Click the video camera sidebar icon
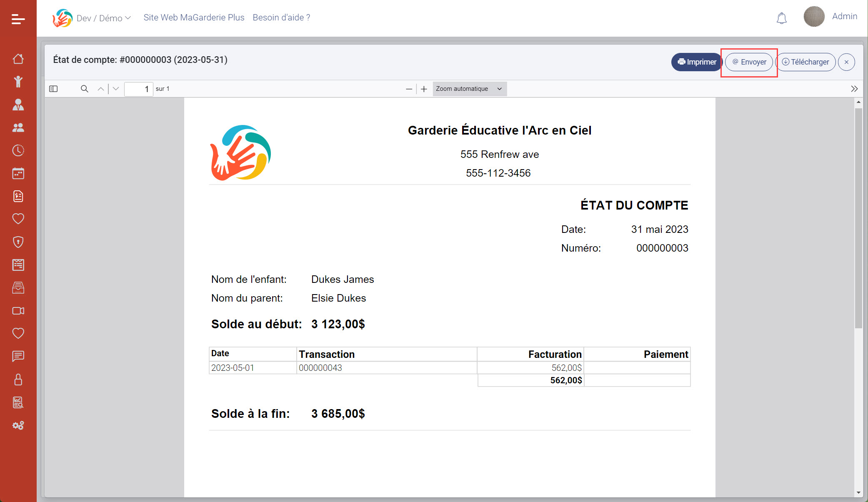This screenshot has height=502, width=868. (18, 311)
